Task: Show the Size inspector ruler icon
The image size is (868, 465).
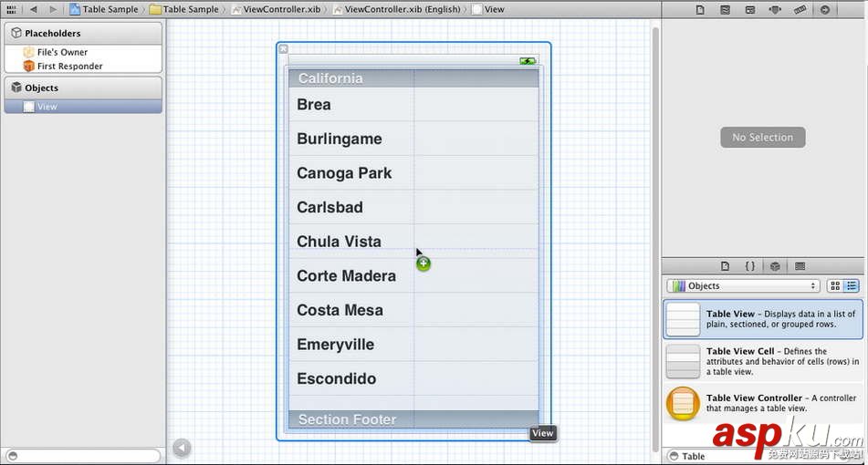Action: click(x=800, y=9)
